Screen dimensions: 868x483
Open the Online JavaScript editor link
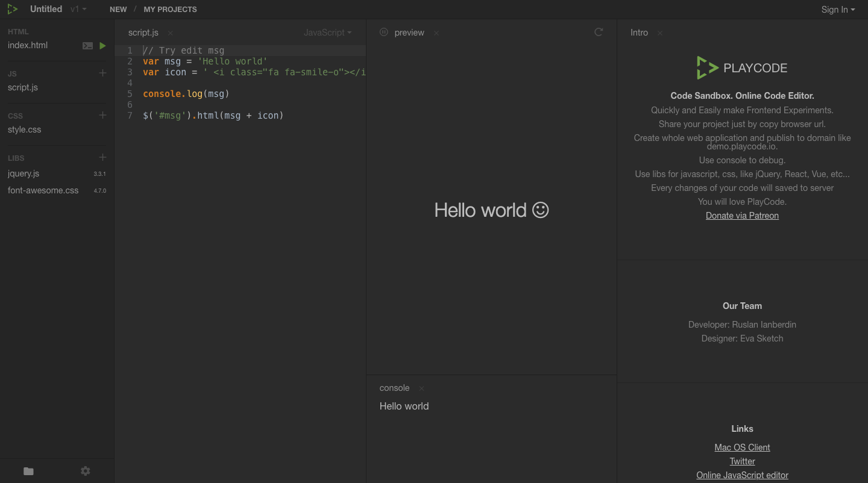point(742,475)
